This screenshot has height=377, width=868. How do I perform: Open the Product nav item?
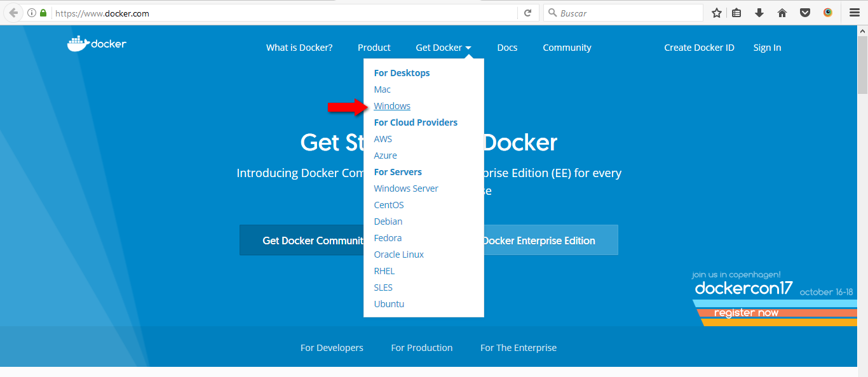click(374, 48)
